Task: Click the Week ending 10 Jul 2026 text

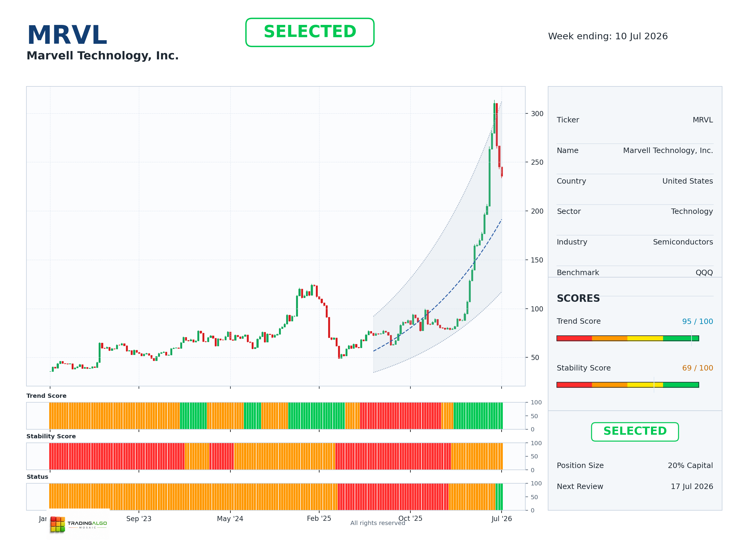Action: [608, 36]
